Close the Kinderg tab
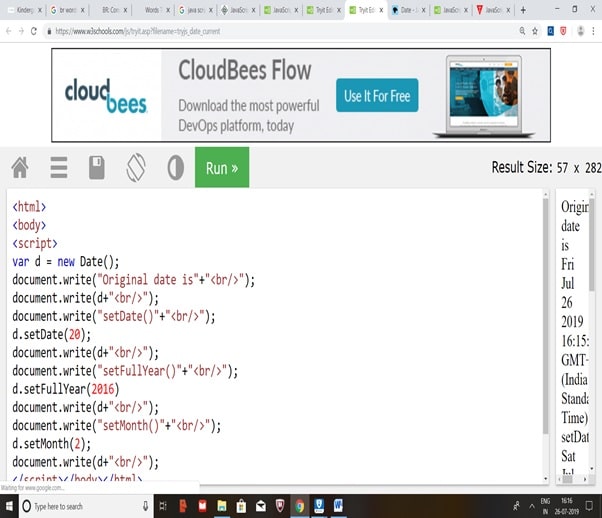The width and height of the screenshot is (602, 518). tap(40, 10)
